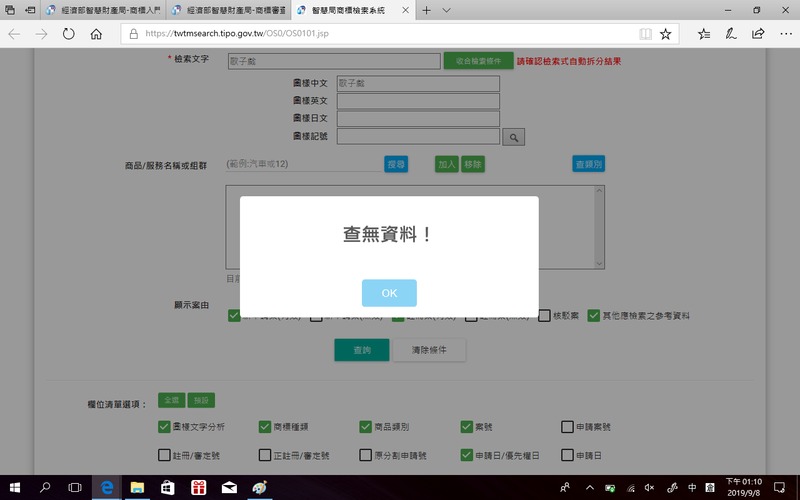Screen dimensions: 800x500
Task: Uncheck the 商標種類 checkbox
Action: [x=265, y=427]
